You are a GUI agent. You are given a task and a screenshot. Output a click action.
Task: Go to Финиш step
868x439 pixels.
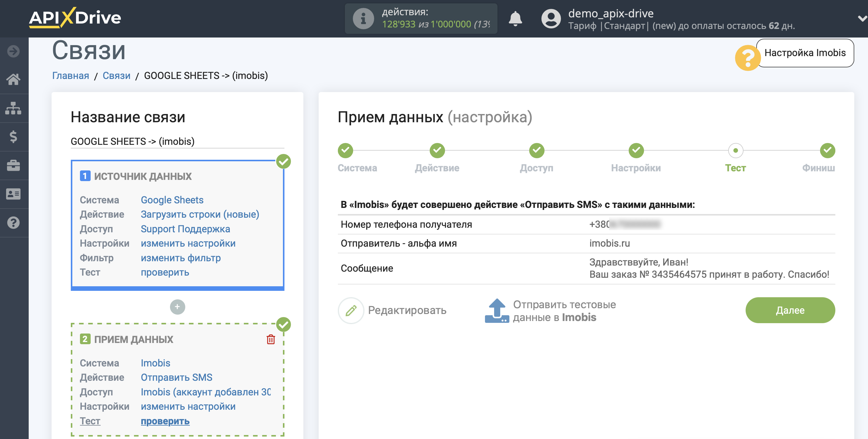pyautogui.click(x=818, y=168)
